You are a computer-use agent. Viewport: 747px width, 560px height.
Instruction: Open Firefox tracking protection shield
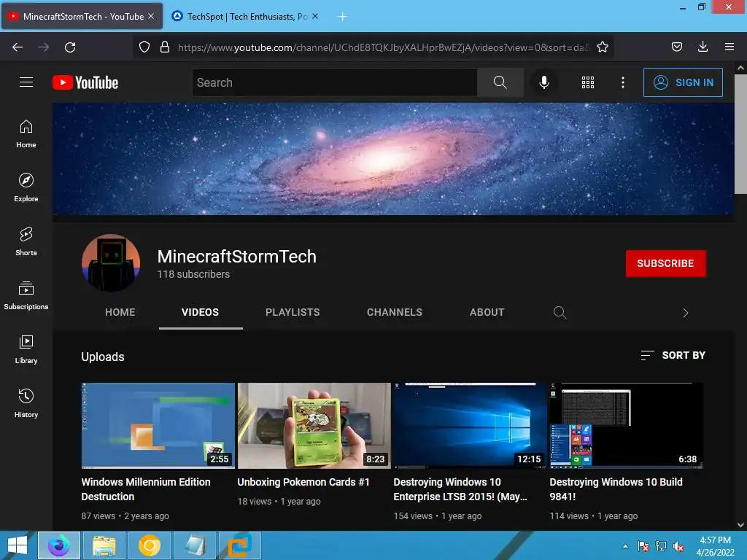pyautogui.click(x=144, y=47)
